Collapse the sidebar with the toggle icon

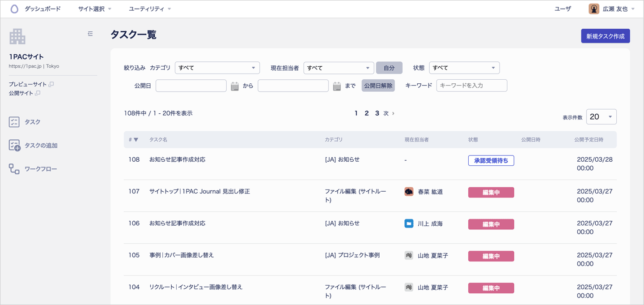(90, 34)
